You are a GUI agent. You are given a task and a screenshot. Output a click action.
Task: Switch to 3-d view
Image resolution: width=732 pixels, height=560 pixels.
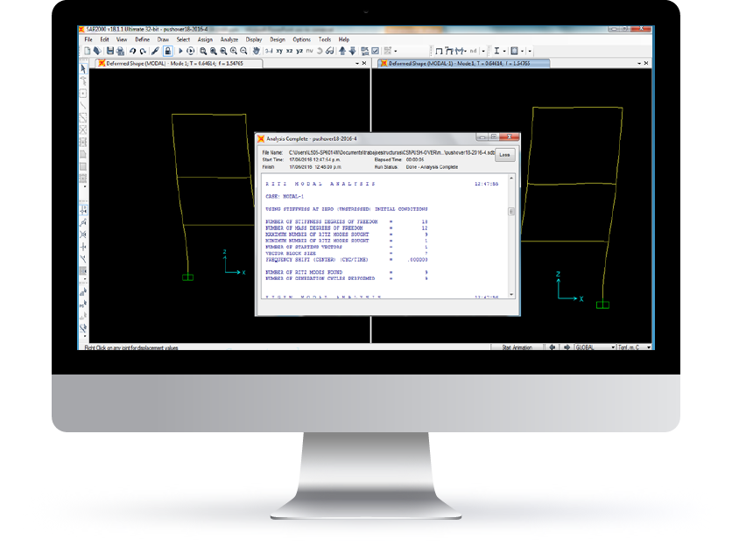[x=269, y=51]
